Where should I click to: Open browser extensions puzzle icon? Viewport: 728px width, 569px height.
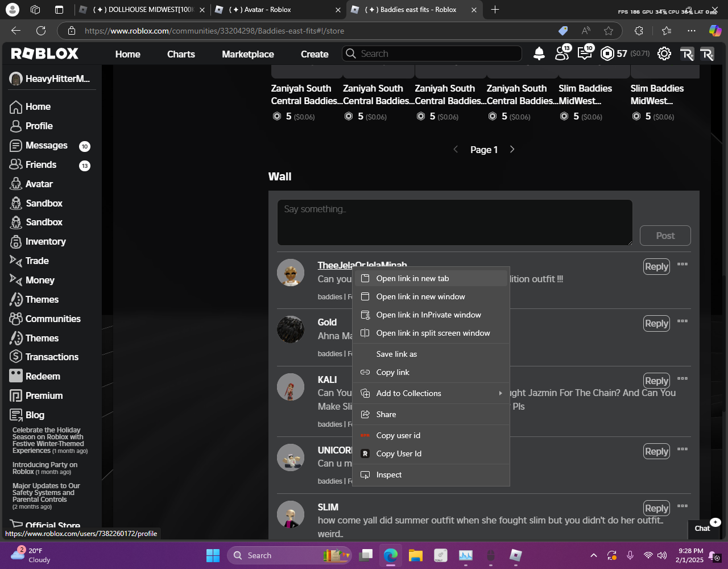pyautogui.click(x=639, y=31)
